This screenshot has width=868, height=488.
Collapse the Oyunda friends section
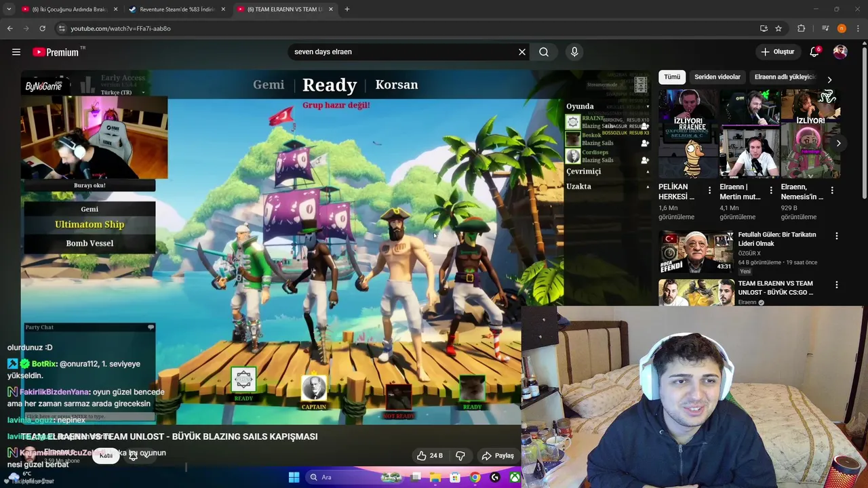pos(648,106)
